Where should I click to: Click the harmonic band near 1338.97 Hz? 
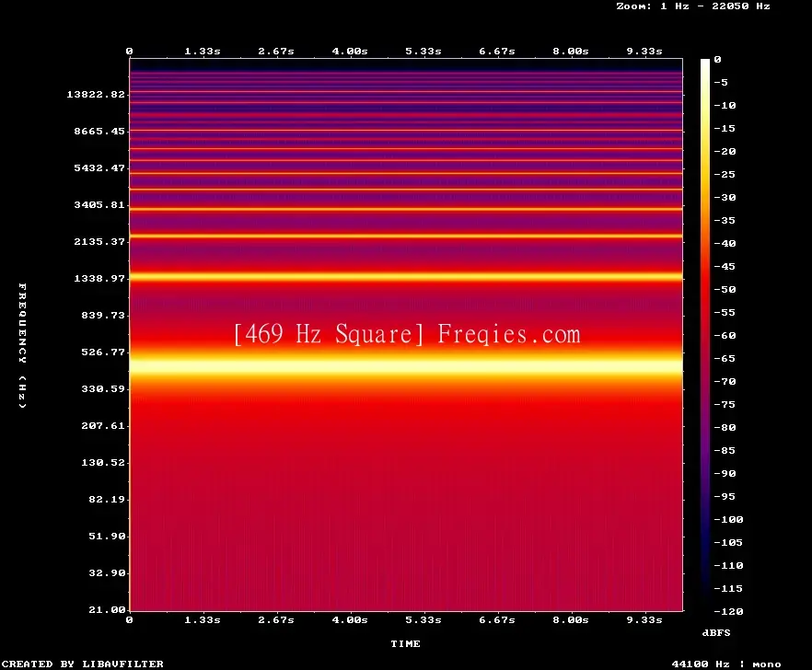point(406,277)
